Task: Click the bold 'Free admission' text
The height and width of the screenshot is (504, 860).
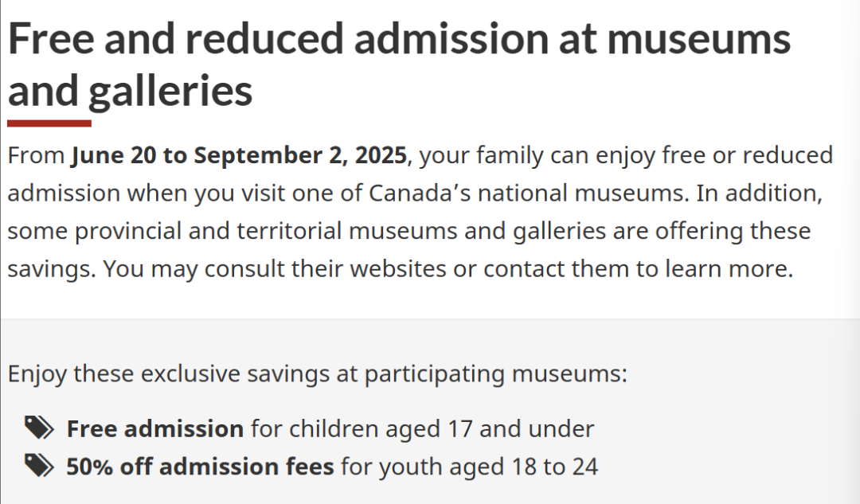Action: point(155,429)
